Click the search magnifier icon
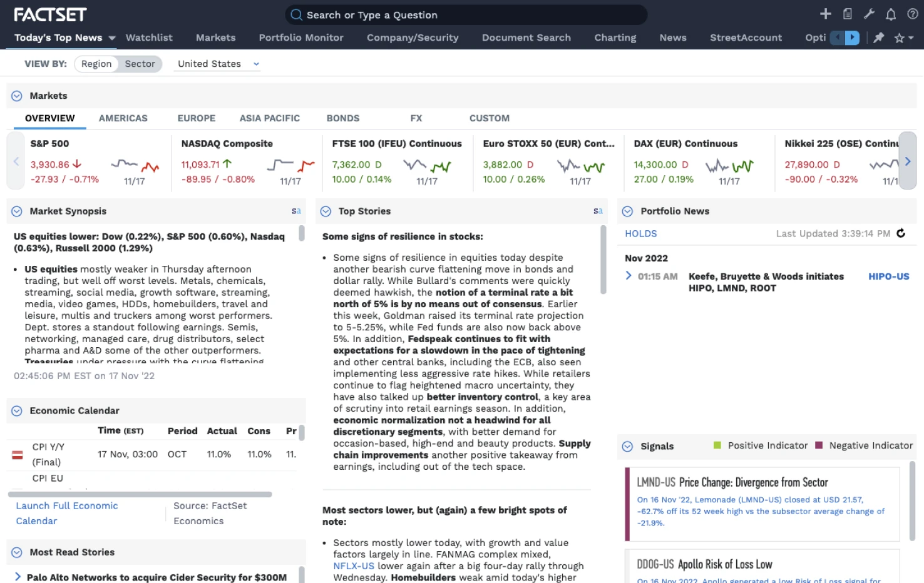Viewport: 924px width, 583px height. point(297,14)
